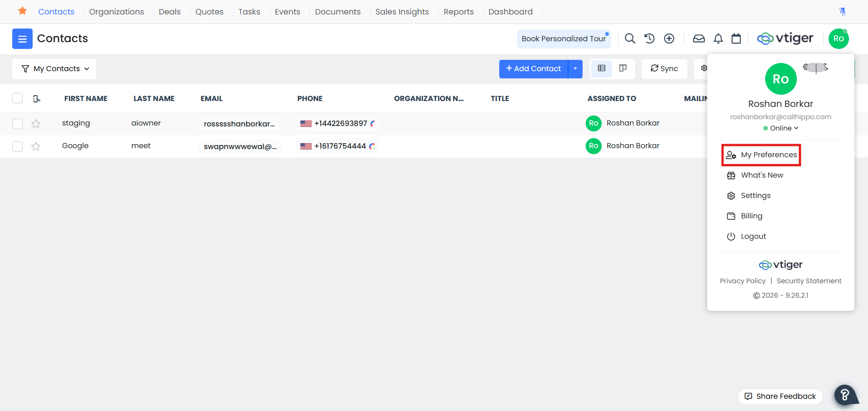Click the orange star favorites icon
Screen dimensions: 868x411
[22, 11]
